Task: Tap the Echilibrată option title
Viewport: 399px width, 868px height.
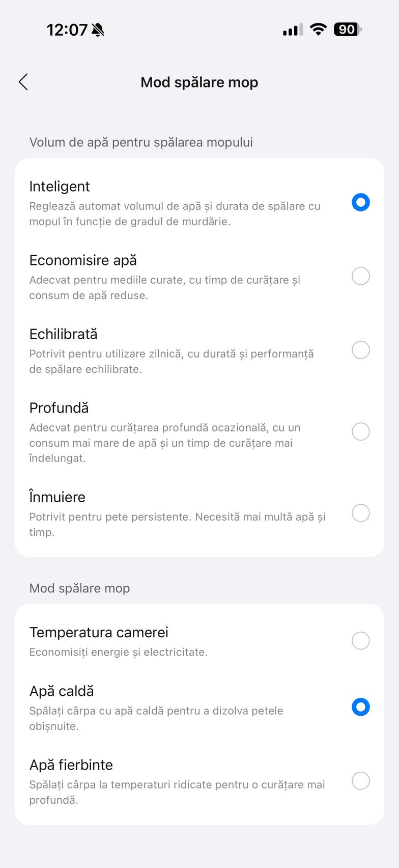Action: tap(64, 334)
